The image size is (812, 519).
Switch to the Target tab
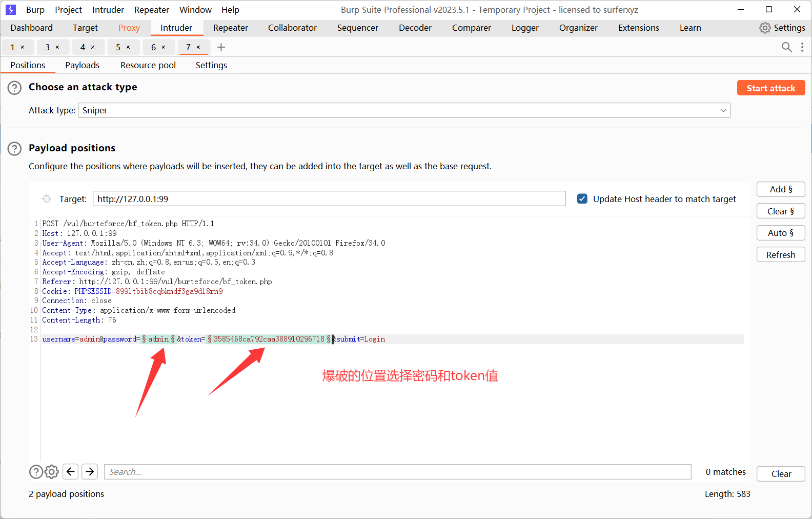pos(85,28)
